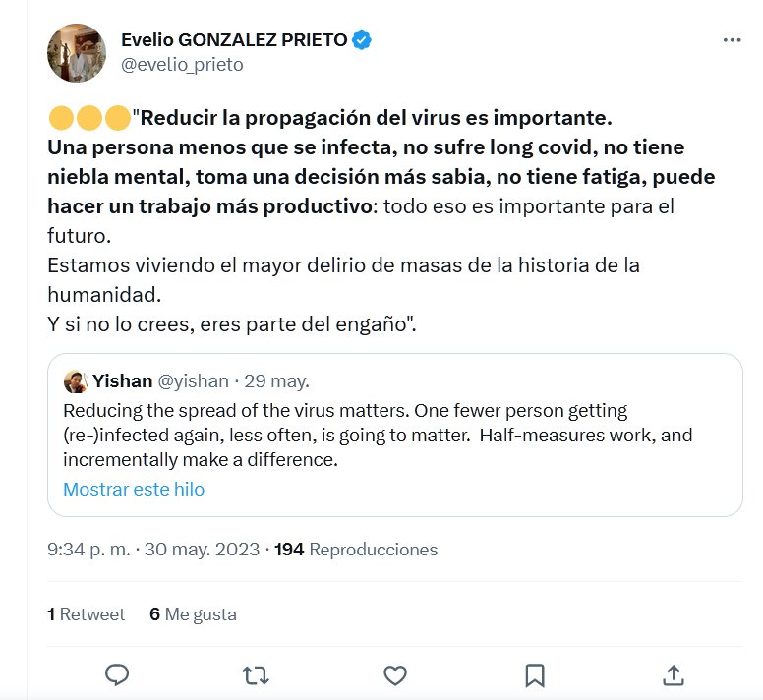Image resolution: width=763 pixels, height=700 pixels.
Task: Click the 194 Reproducciones view count
Action: [356, 550]
